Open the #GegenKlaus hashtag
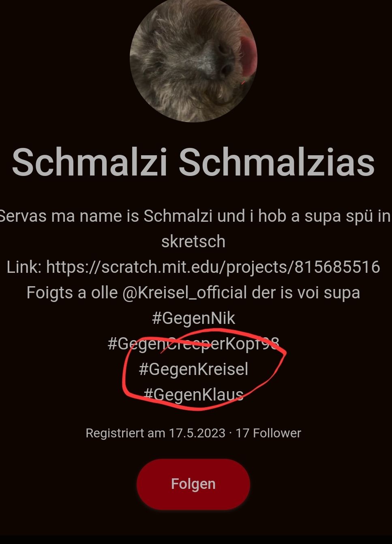 (x=193, y=394)
